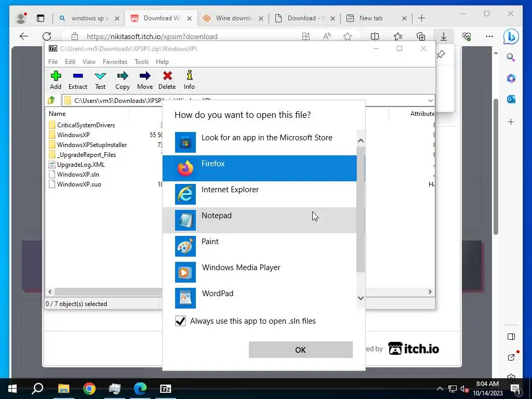This screenshot has width=532, height=399.
Task: Open the Edit menu in 7-Zip
Action: (70, 62)
